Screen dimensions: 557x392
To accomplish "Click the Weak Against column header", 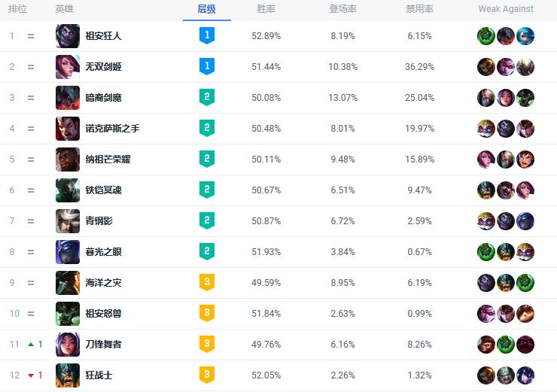I will pyautogui.click(x=506, y=9).
